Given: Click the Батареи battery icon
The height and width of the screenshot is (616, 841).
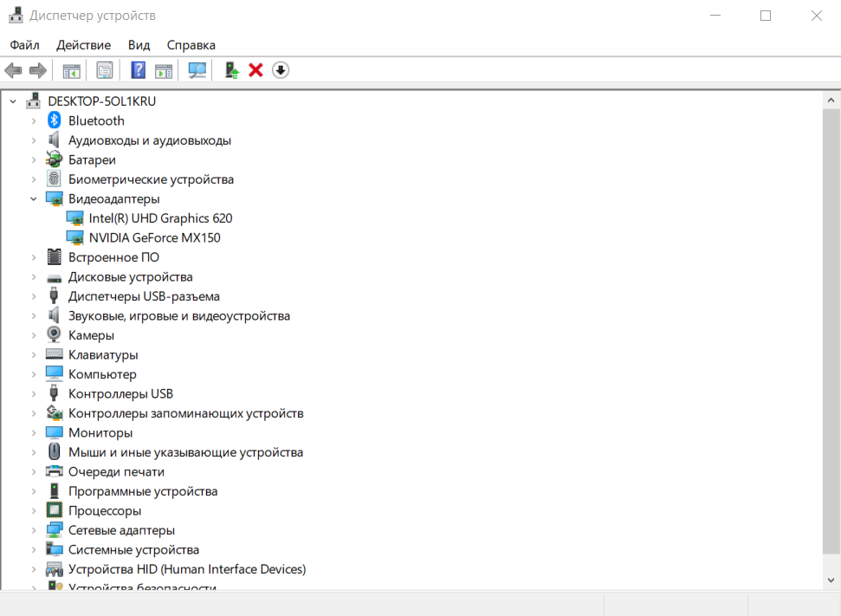Looking at the screenshot, I should 55,159.
